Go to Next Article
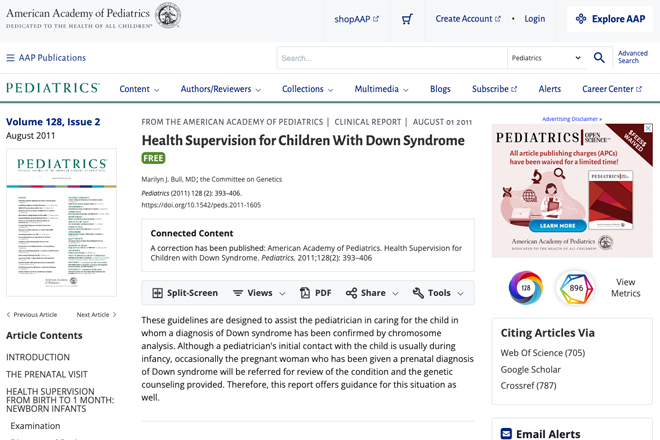The height and width of the screenshot is (440, 660). (x=96, y=315)
